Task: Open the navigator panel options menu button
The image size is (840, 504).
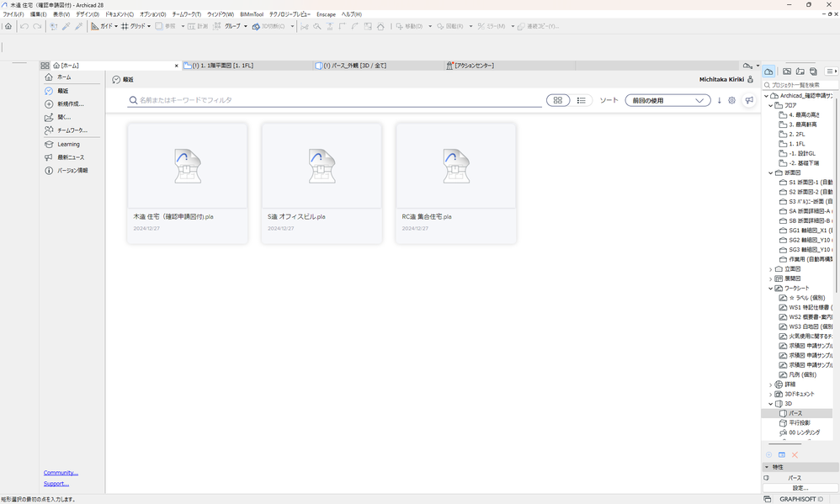Action: pyautogui.click(x=831, y=72)
